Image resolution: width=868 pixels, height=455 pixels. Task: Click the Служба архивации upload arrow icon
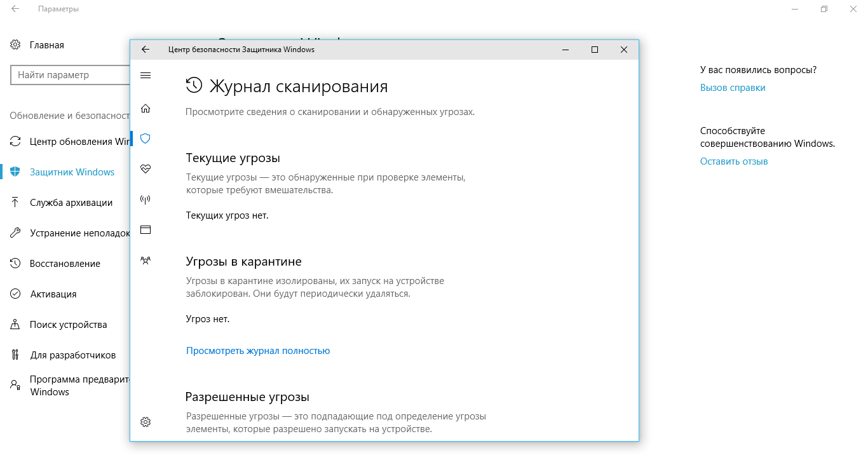(15, 202)
